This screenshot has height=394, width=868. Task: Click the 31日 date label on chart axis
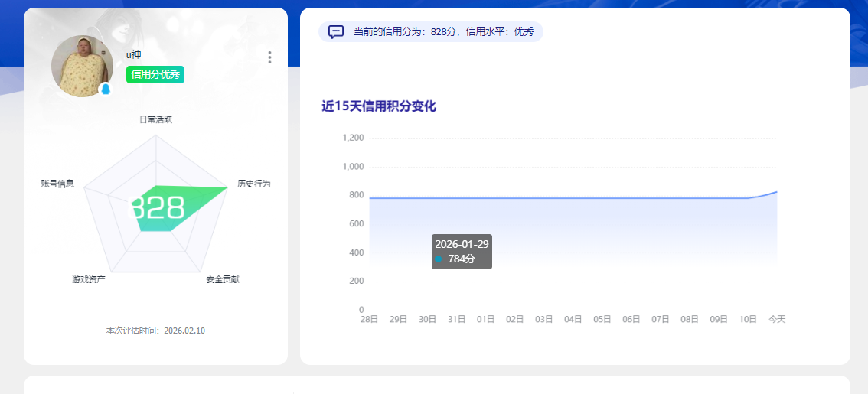(457, 319)
